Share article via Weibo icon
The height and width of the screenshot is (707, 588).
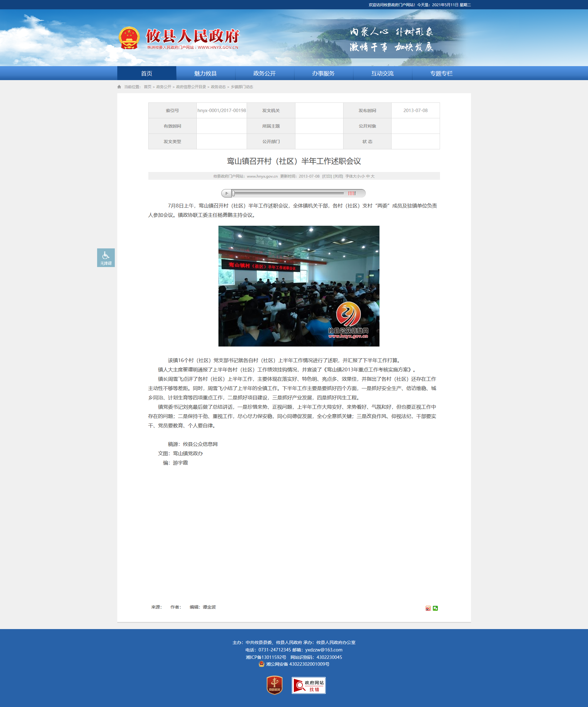428,608
